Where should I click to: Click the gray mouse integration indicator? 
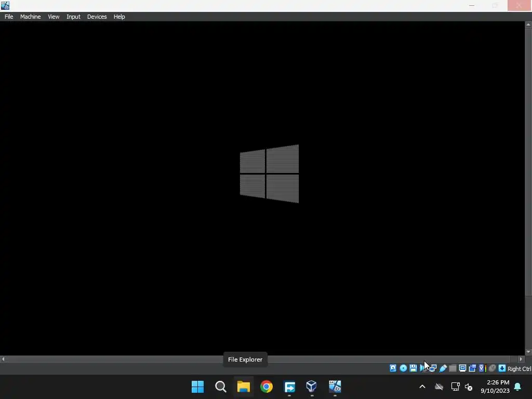(492, 368)
